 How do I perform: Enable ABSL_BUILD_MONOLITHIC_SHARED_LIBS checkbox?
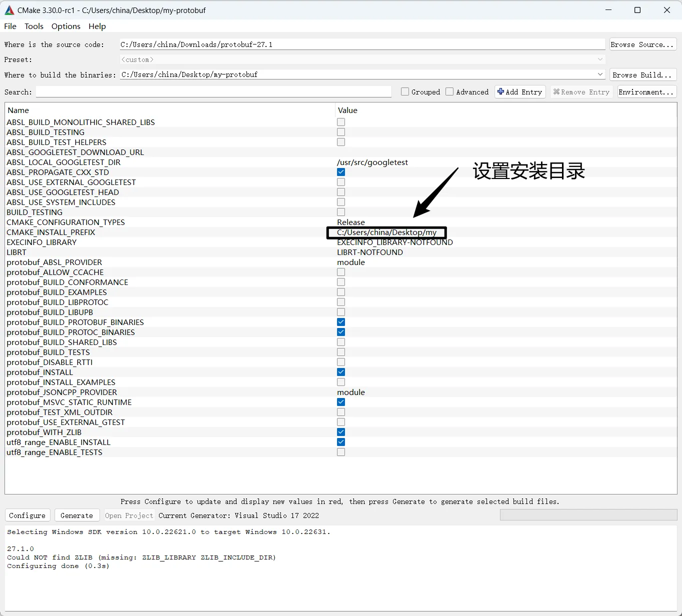coord(341,122)
